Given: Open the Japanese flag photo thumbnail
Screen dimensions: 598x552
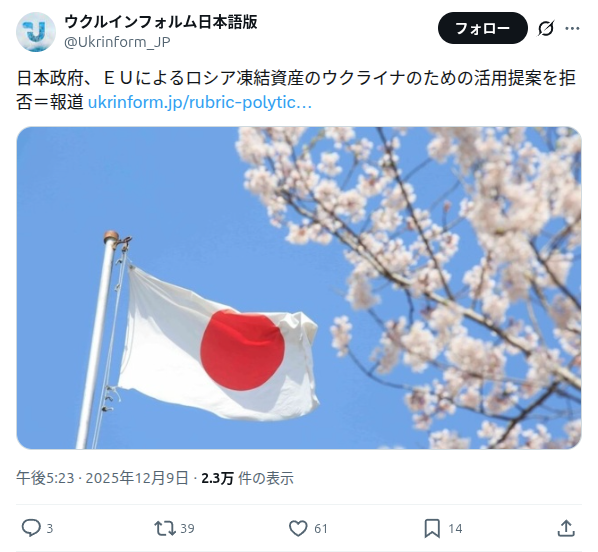Looking at the screenshot, I should [x=299, y=288].
